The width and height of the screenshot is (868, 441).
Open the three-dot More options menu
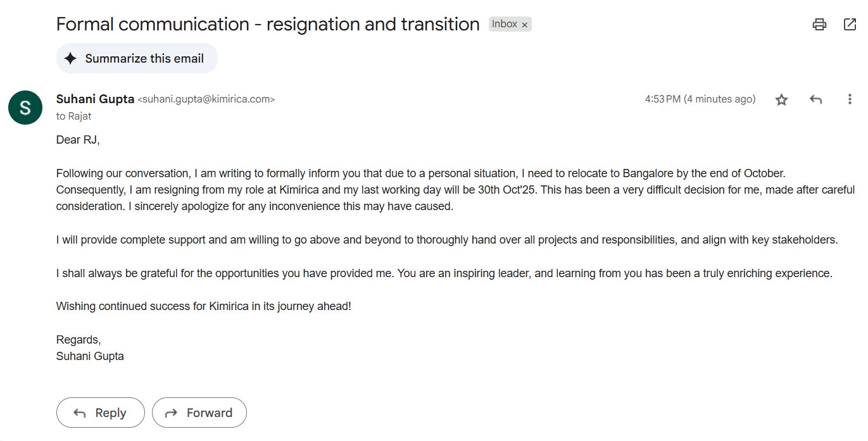[x=850, y=99]
